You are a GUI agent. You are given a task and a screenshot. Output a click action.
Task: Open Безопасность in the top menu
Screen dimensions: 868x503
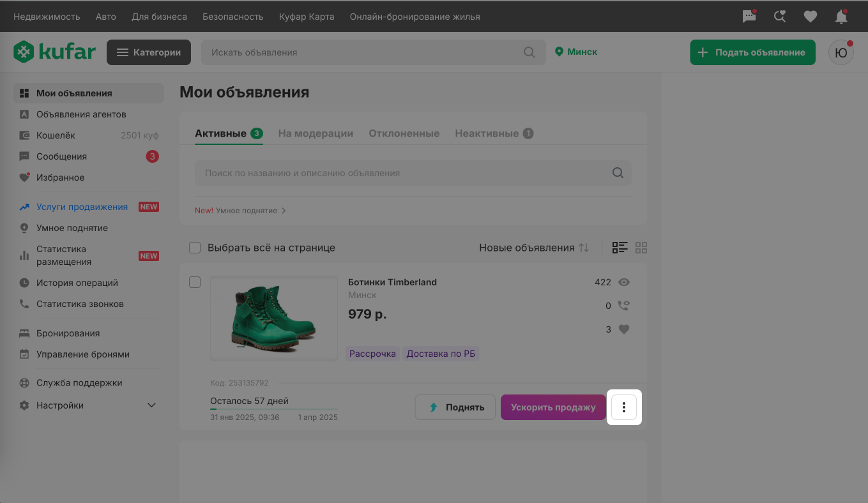[233, 17]
